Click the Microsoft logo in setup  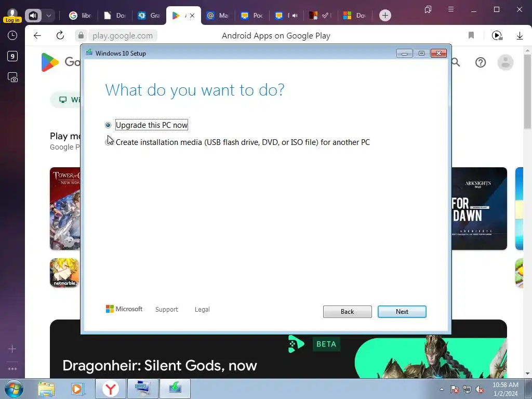pyautogui.click(x=124, y=309)
